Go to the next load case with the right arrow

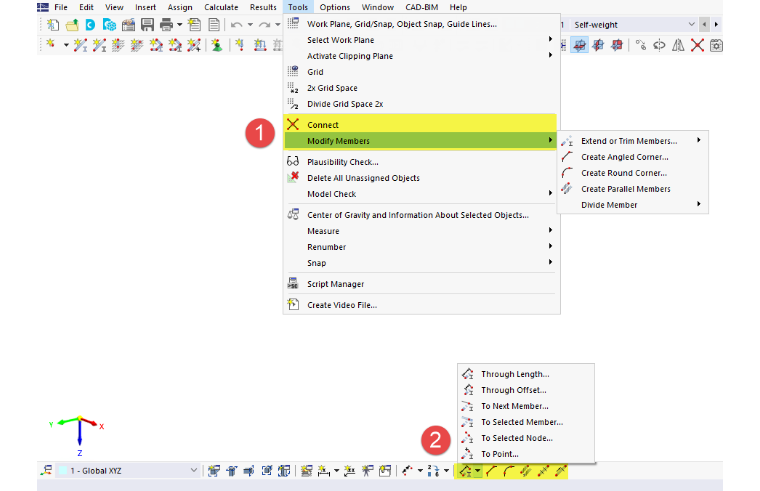716,24
